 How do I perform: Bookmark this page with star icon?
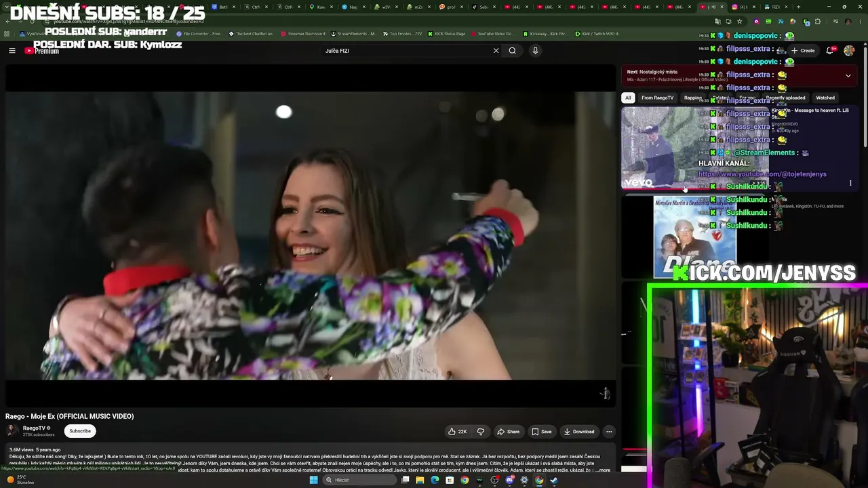point(740,21)
